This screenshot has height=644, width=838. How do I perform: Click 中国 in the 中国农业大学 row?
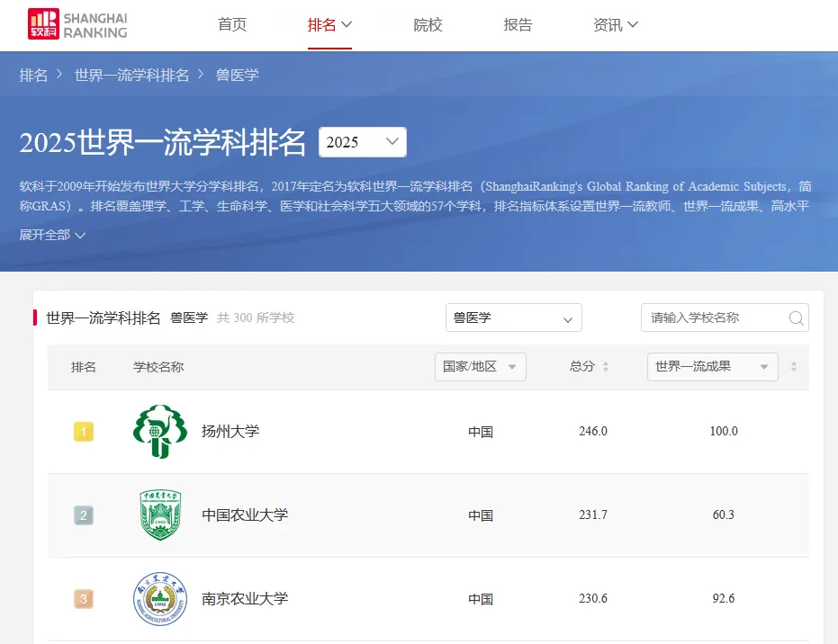(x=481, y=516)
